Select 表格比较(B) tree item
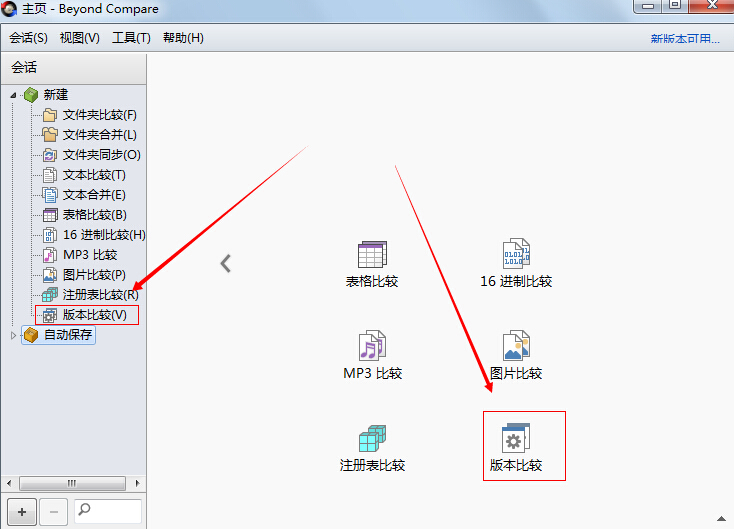Image resolution: width=734 pixels, height=529 pixels. pyautogui.click(x=95, y=215)
